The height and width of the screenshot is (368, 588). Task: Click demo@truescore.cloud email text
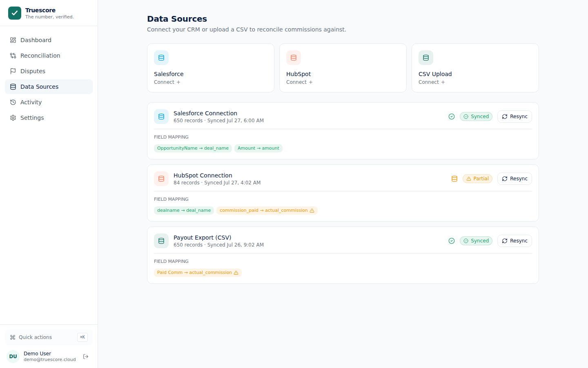pyautogui.click(x=50, y=360)
